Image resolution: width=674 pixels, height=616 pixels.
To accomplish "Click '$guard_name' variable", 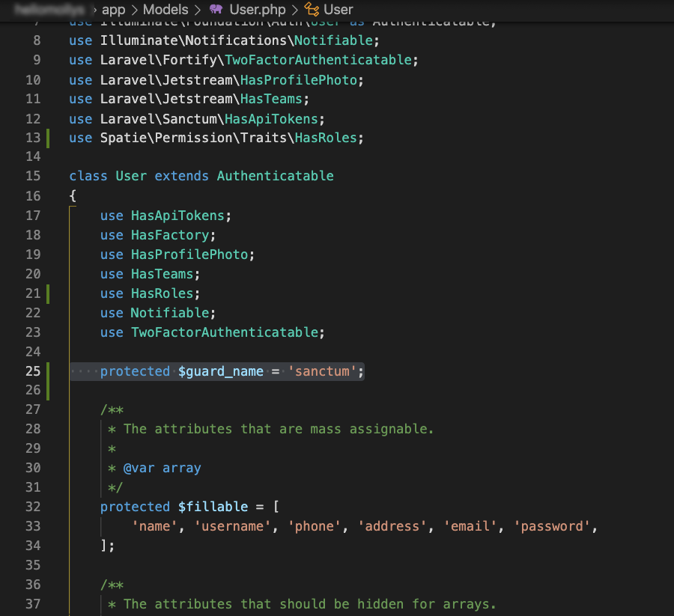I will tap(220, 371).
